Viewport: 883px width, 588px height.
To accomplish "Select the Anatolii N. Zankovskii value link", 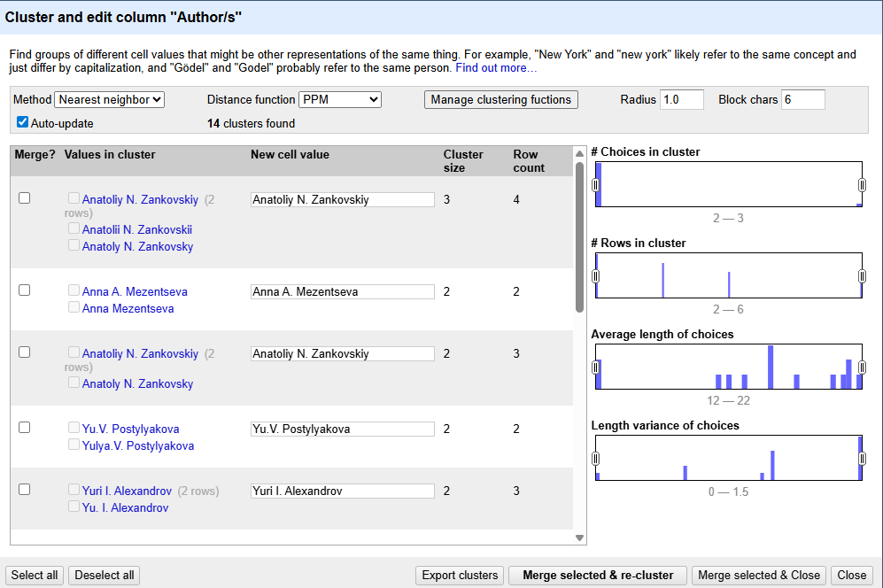I will 137,229.
